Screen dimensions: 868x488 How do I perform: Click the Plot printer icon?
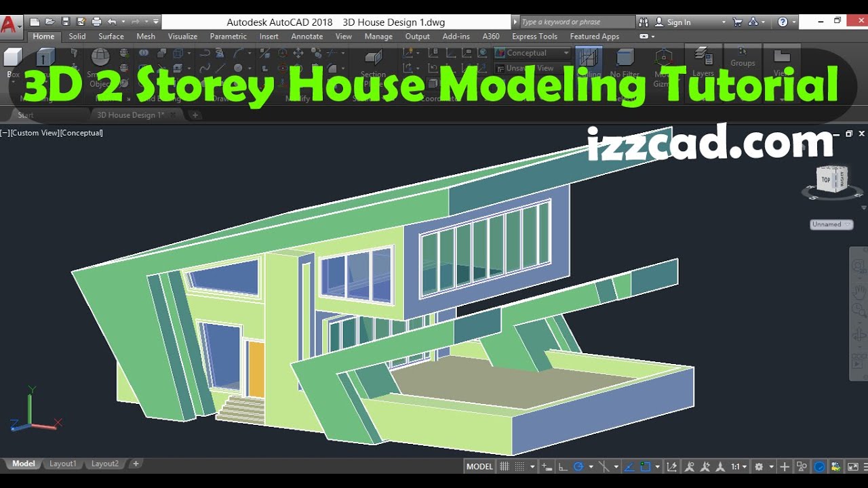click(96, 22)
